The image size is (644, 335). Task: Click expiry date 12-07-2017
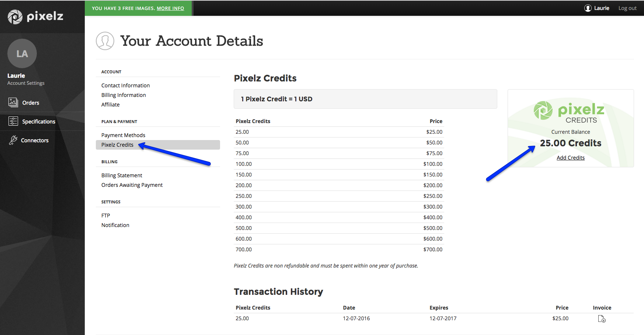tap(443, 318)
